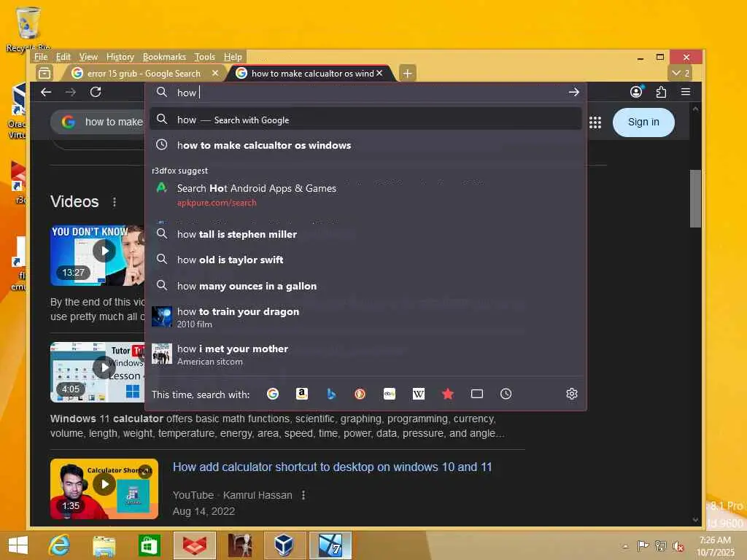
Task: Open the Help menu
Action: (233, 57)
